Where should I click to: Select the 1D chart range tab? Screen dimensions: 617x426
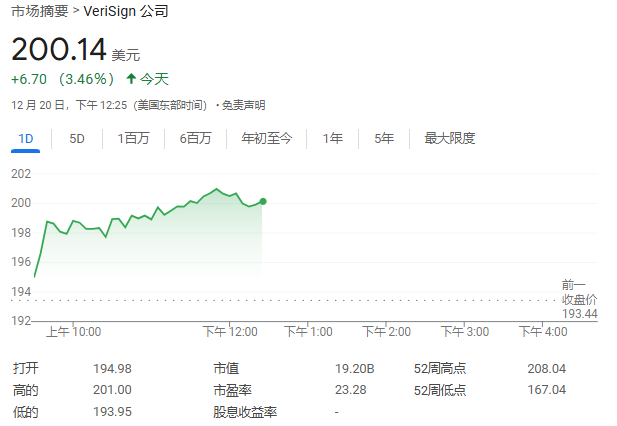click(26, 138)
